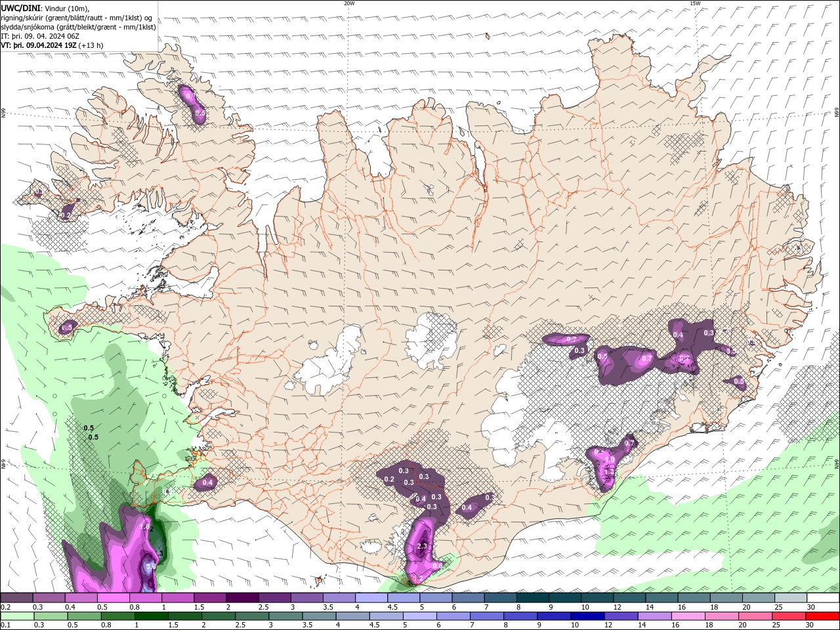
Task: Click the '(+13 h)' forecast offset text
Action: [x=91, y=45]
